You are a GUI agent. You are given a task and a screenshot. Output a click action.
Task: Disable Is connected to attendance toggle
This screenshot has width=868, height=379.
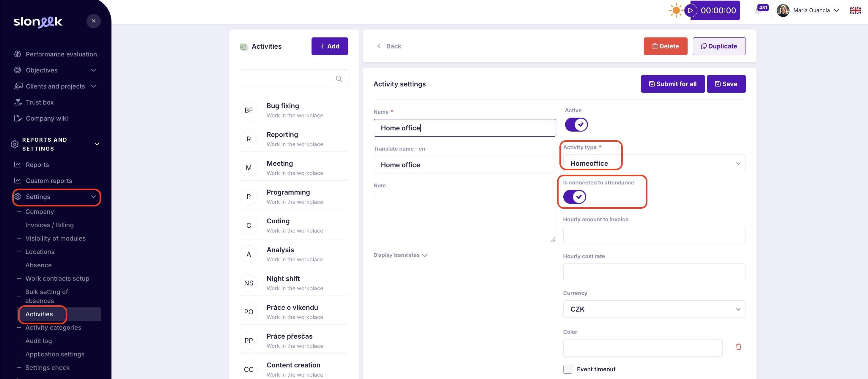574,197
